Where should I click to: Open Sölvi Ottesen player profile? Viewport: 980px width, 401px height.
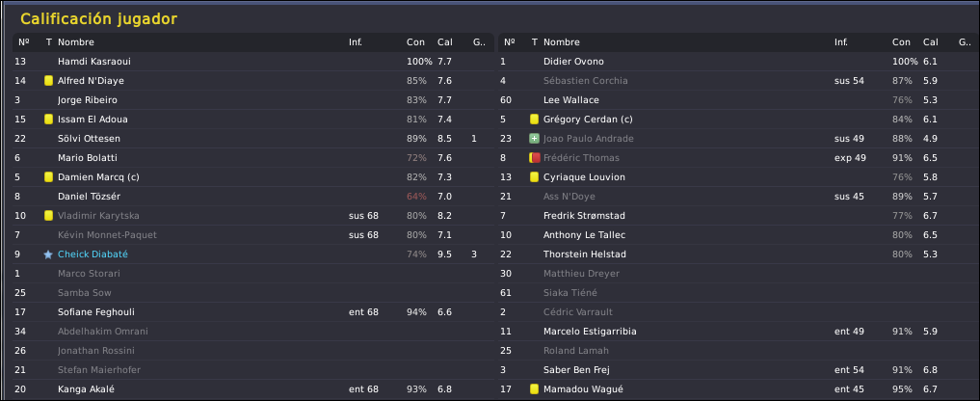[89, 139]
